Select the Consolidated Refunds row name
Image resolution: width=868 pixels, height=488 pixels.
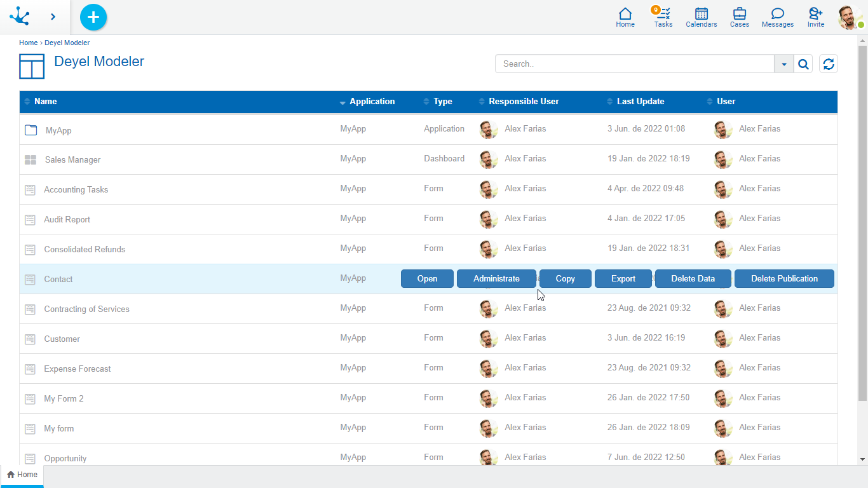(x=85, y=250)
